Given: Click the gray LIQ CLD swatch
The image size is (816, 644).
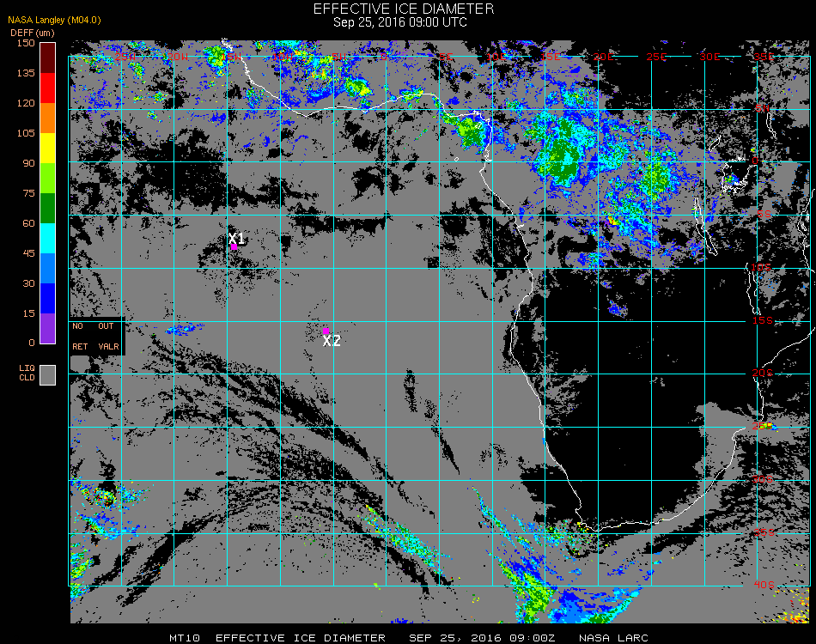Looking at the screenshot, I should [48, 375].
